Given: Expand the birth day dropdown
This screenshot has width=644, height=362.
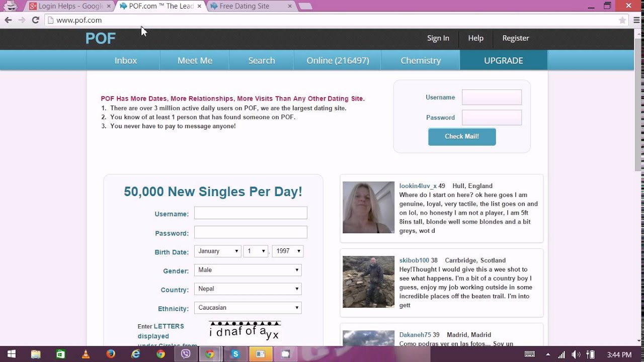Looking at the screenshot, I should coord(256,251).
